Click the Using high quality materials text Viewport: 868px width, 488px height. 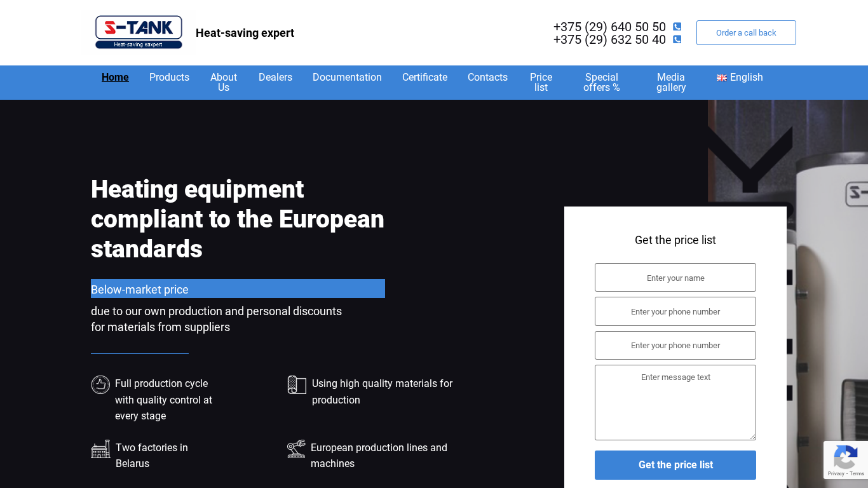(x=383, y=391)
